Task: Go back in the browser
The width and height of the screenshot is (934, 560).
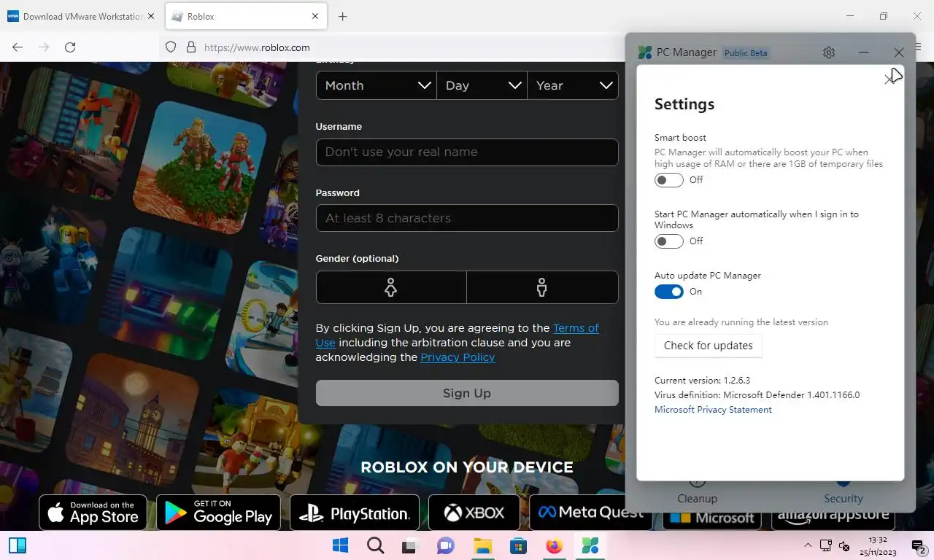Action: pos(18,47)
